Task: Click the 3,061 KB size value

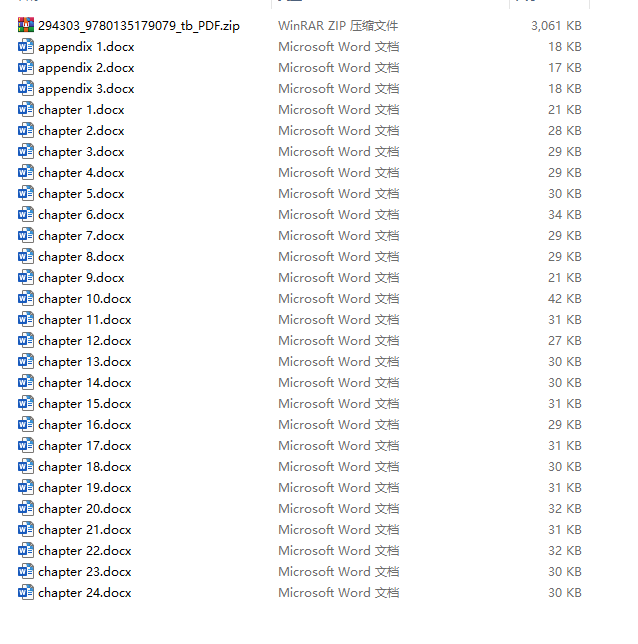Action: point(556,26)
